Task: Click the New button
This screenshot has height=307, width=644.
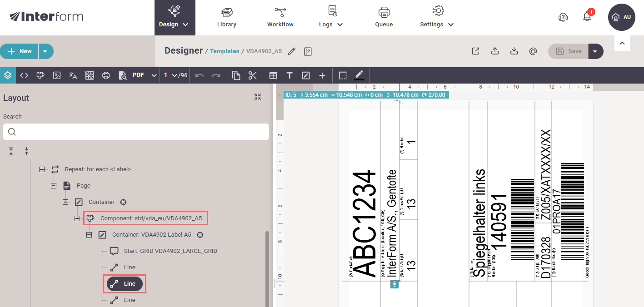Action: point(20,51)
